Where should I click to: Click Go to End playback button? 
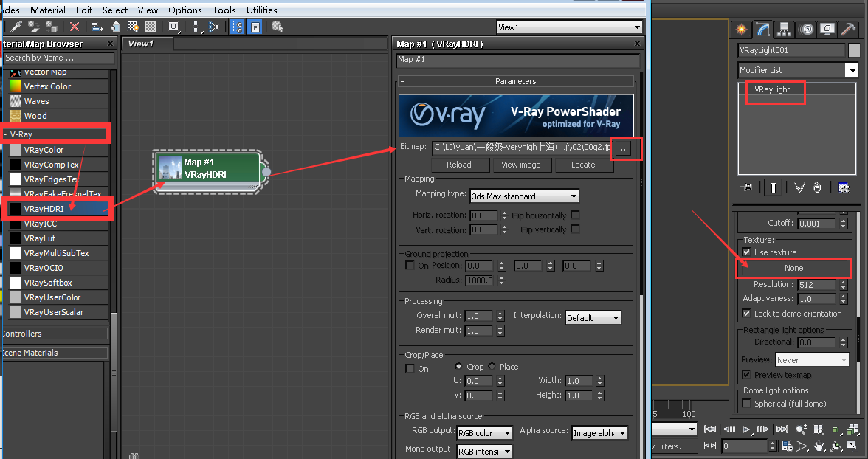(x=782, y=429)
